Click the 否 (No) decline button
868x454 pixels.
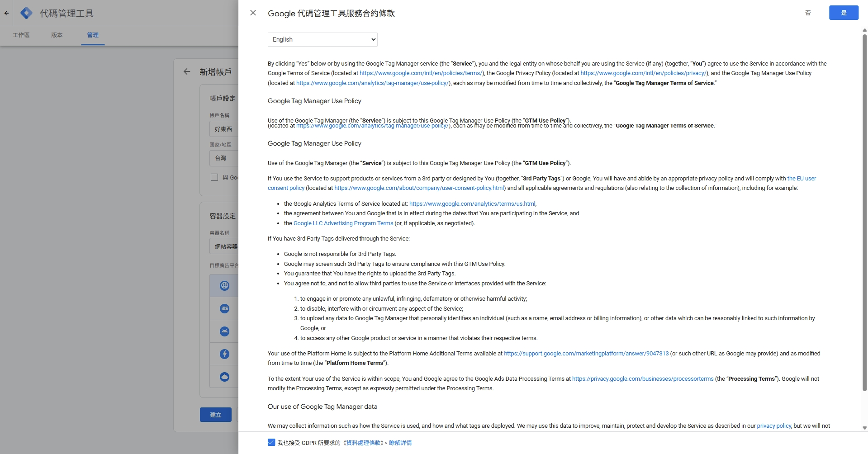coord(808,13)
